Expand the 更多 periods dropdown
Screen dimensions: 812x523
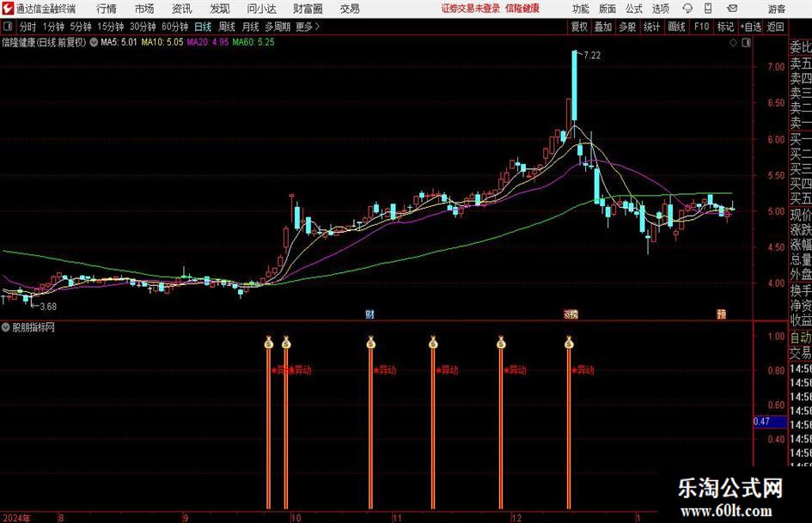click(x=308, y=27)
